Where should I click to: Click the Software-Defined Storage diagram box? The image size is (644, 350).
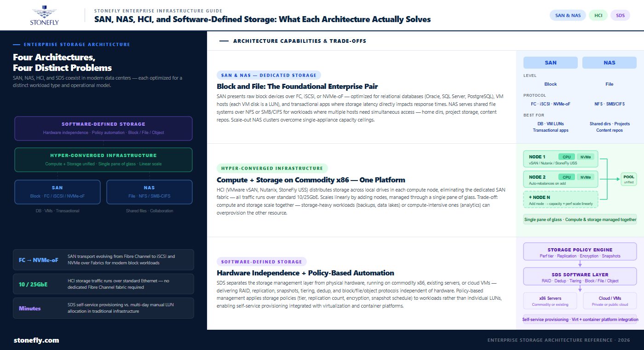103,128
